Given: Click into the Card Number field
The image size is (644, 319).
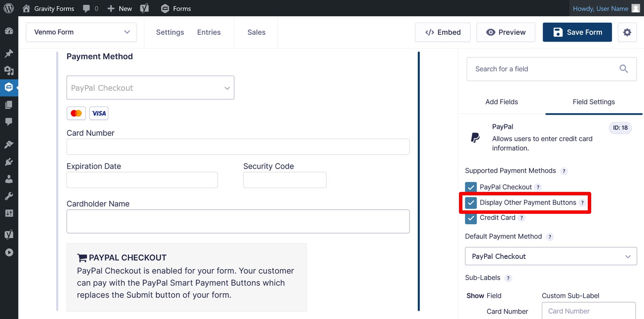Looking at the screenshot, I should pyautogui.click(x=238, y=147).
